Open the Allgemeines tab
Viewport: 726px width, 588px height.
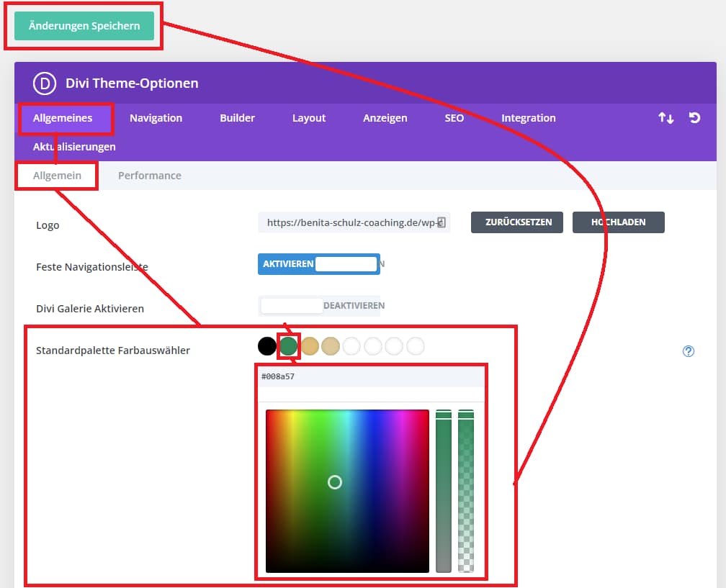63,118
